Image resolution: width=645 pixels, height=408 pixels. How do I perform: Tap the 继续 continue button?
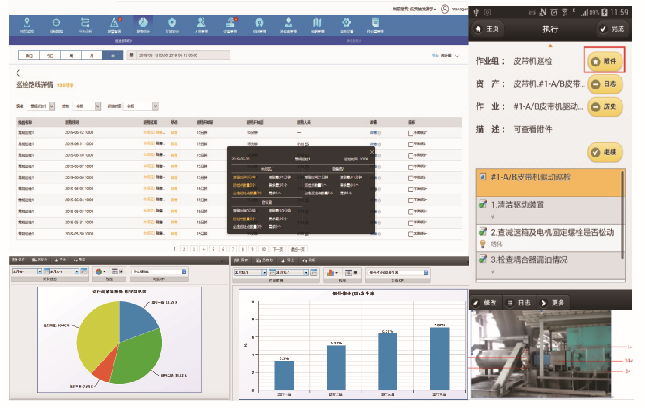pos(605,151)
